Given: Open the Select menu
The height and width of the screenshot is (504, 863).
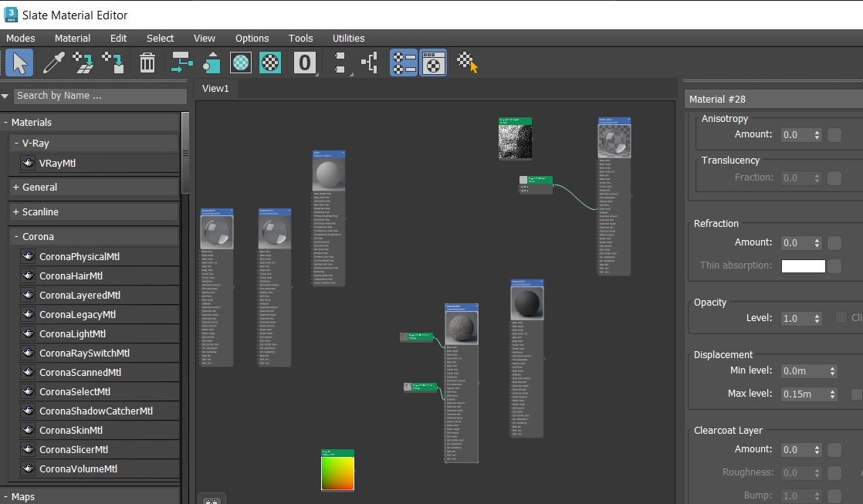Looking at the screenshot, I should click(x=160, y=38).
